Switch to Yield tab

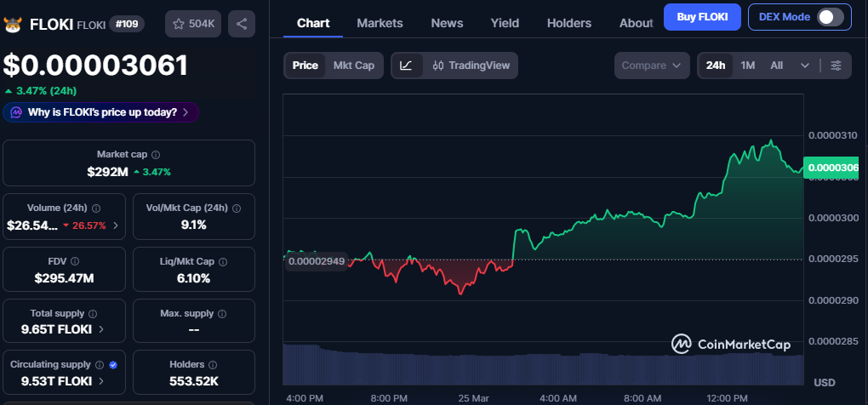tap(505, 23)
